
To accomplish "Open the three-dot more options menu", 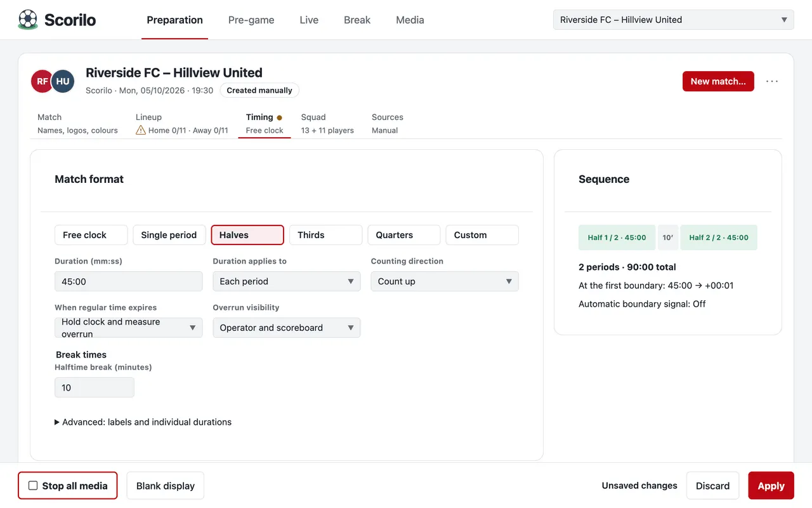I will (x=772, y=81).
